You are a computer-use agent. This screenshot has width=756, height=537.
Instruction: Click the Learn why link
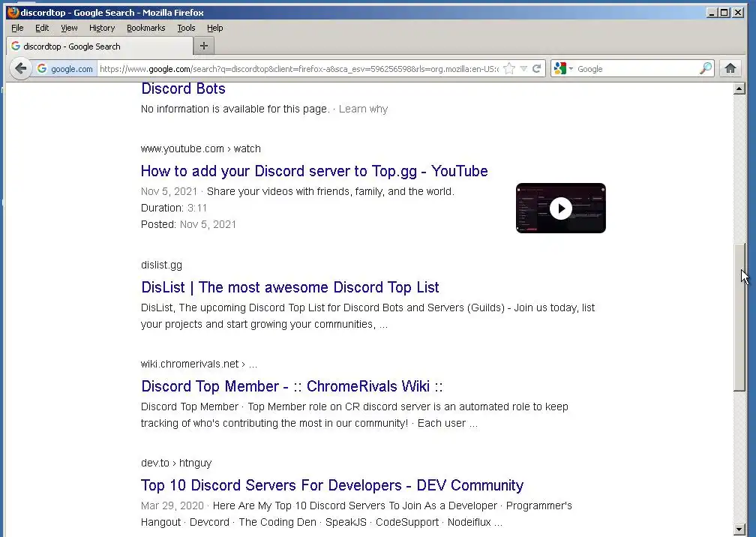[363, 109]
